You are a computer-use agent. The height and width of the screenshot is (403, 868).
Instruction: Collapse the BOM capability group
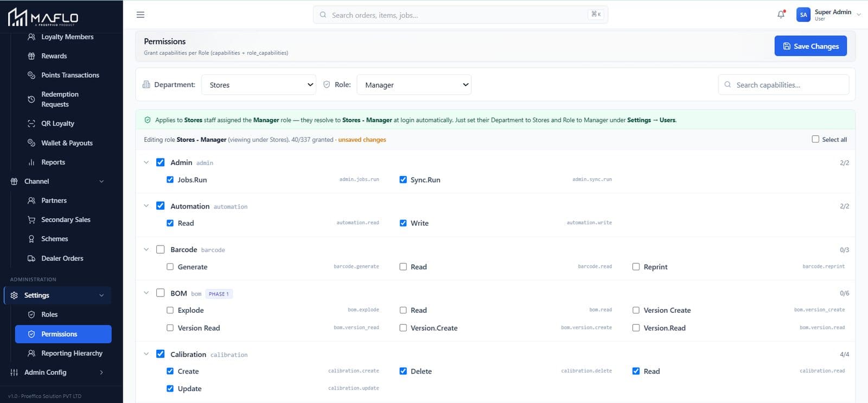(x=146, y=293)
